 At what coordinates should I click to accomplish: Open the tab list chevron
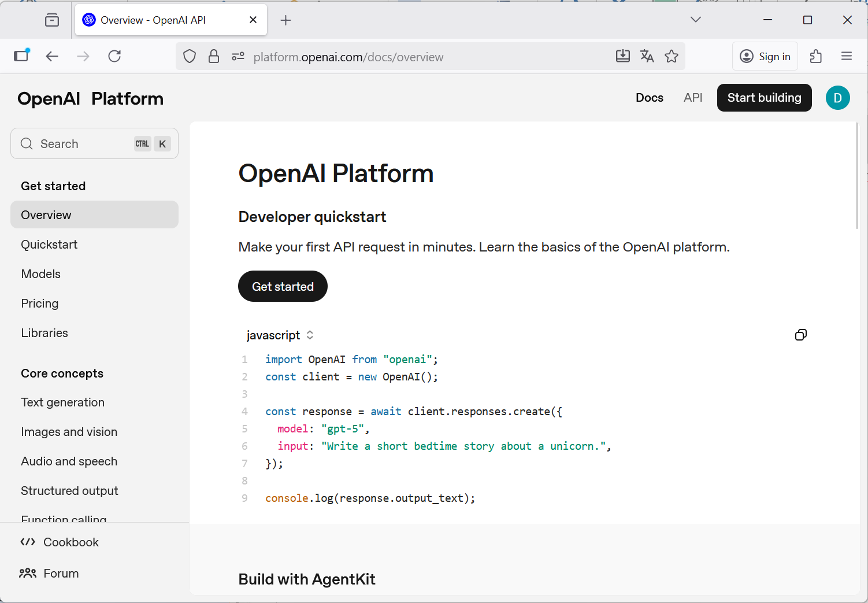click(x=695, y=19)
